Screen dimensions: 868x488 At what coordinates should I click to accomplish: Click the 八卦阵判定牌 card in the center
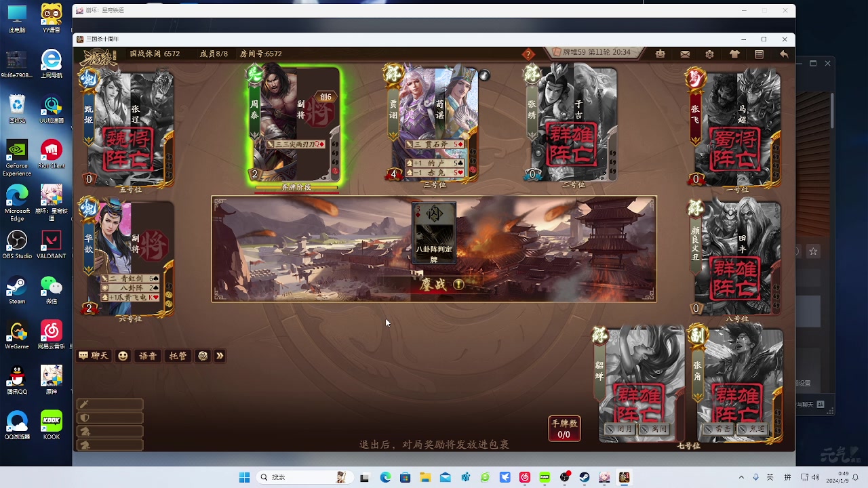coord(434,234)
